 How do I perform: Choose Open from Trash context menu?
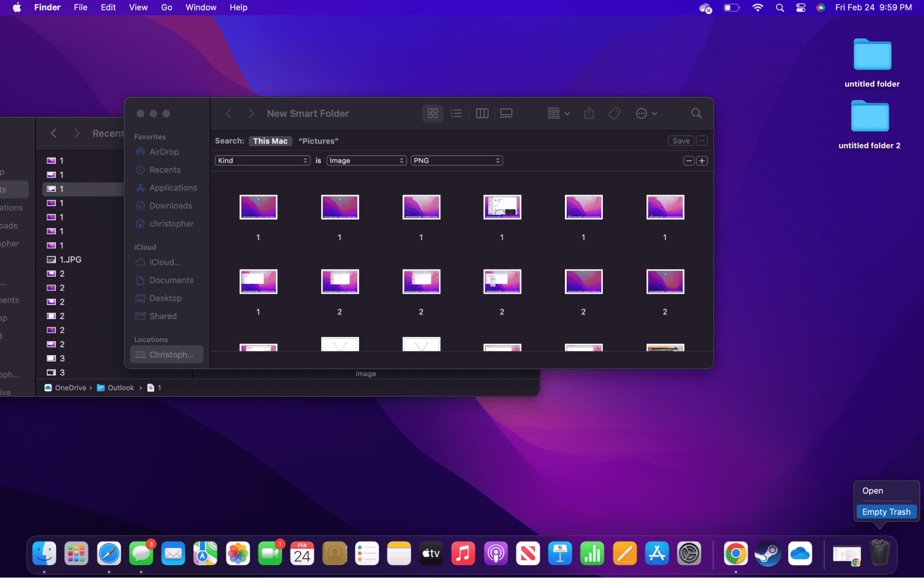coord(872,491)
